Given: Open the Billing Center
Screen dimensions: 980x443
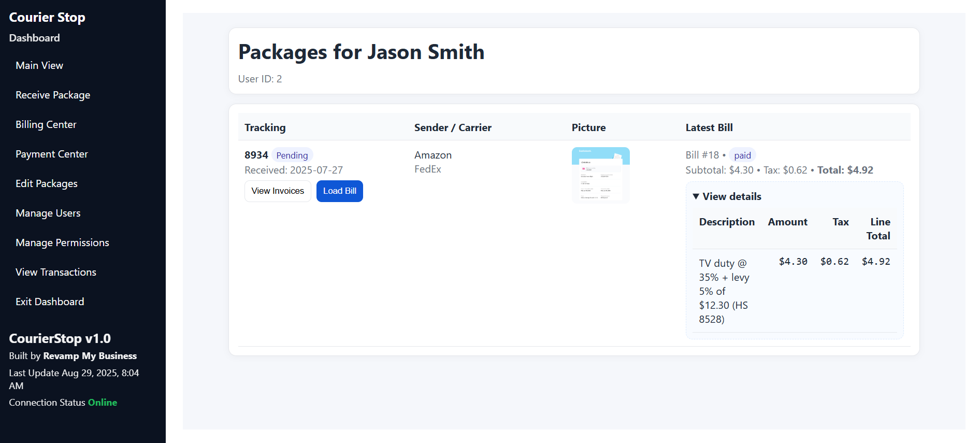Looking at the screenshot, I should [x=46, y=124].
